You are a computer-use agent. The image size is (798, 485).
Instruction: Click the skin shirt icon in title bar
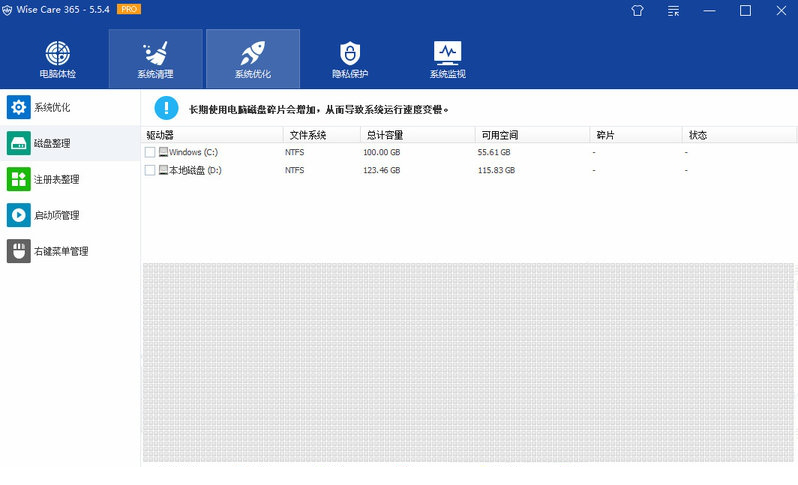click(x=637, y=11)
